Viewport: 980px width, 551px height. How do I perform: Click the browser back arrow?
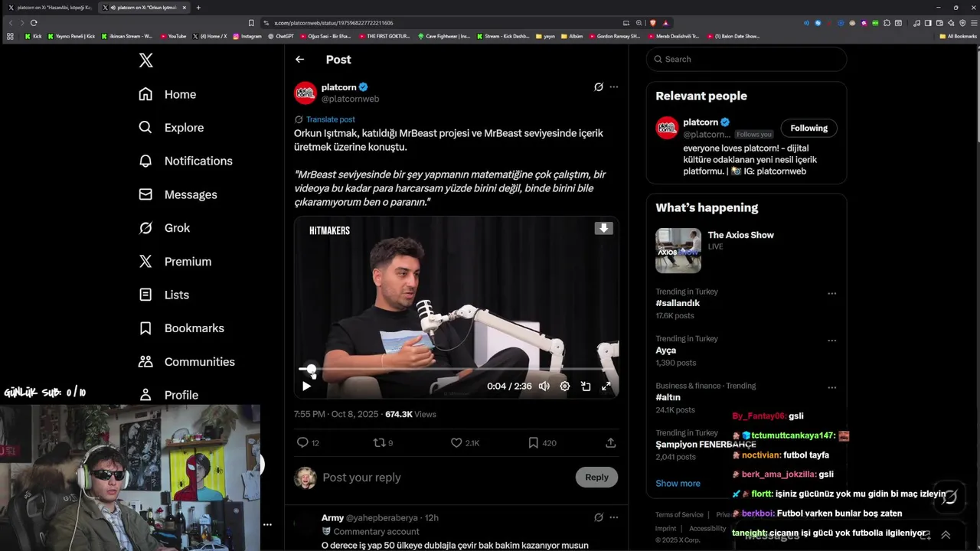10,23
